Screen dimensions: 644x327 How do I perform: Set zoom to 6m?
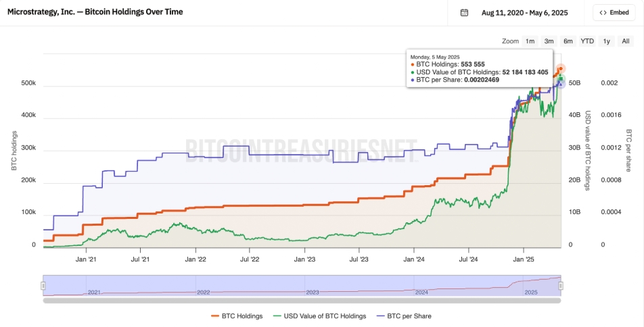pos(568,41)
